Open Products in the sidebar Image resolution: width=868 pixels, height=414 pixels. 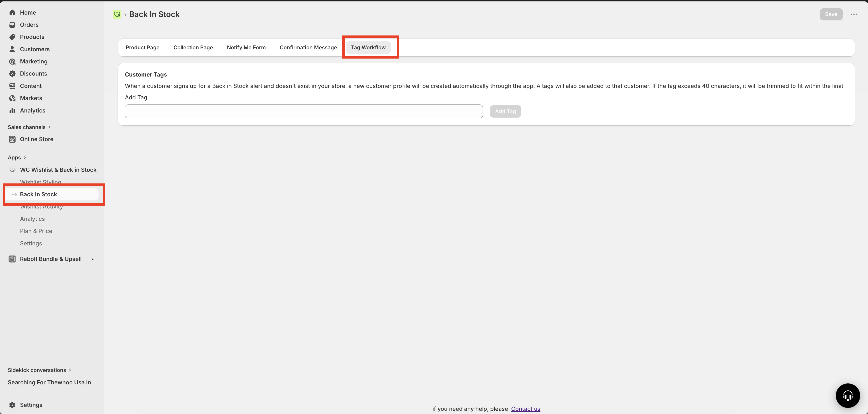[x=32, y=37]
